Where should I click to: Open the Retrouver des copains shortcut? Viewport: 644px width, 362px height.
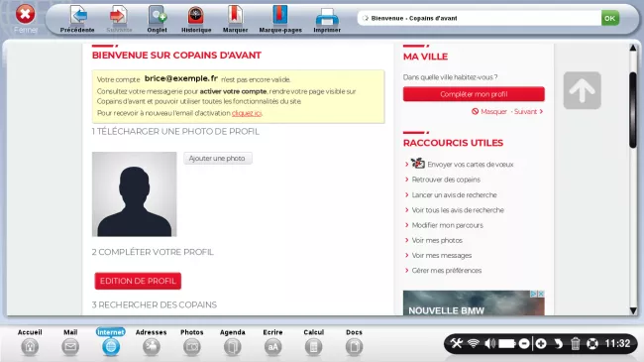click(x=446, y=180)
